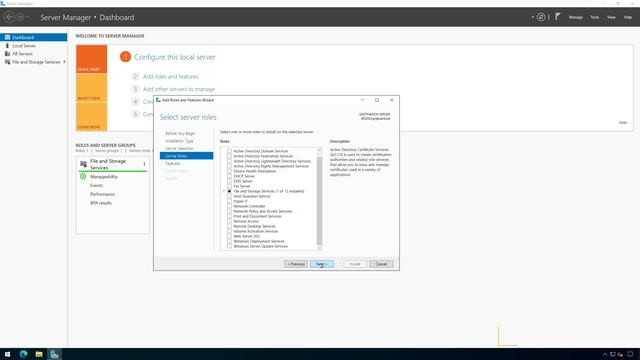The width and height of the screenshot is (640, 360).
Task: Check Windows Server Update Services role
Action: click(229, 246)
